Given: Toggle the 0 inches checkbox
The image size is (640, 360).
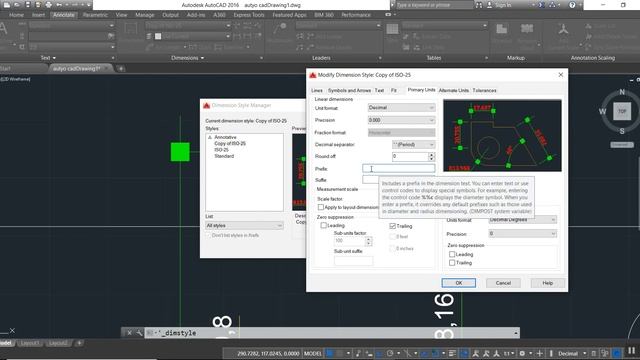Looking at the screenshot, I should point(393,248).
